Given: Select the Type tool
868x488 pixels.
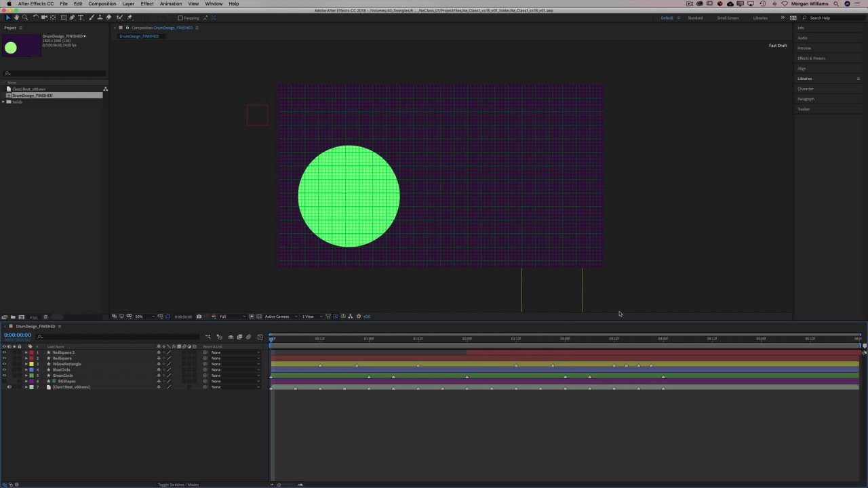Looking at the screenshot, I should point(81,18).
